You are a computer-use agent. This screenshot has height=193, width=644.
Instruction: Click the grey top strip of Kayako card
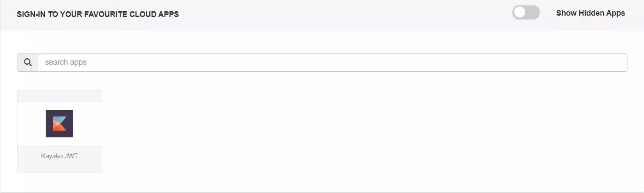pyautogui.click(x=60, y=96)
